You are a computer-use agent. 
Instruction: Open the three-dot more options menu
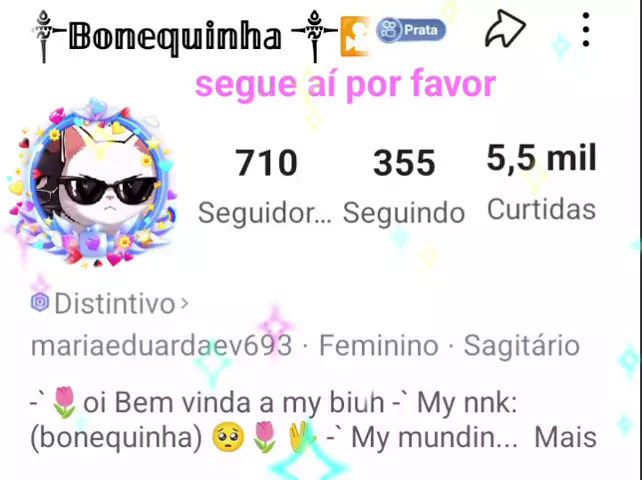tap(586, 29)
